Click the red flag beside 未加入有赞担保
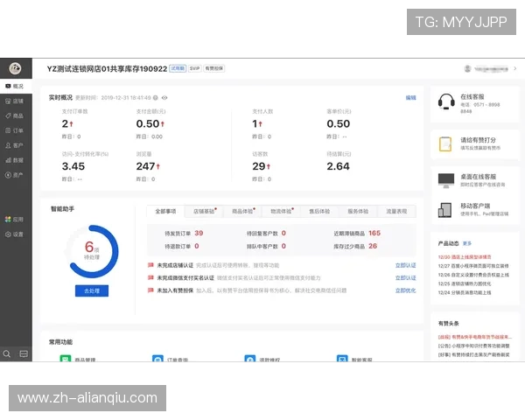Viewport: 525px width, 420px height. pyautogui.click(x=150, y=290)
